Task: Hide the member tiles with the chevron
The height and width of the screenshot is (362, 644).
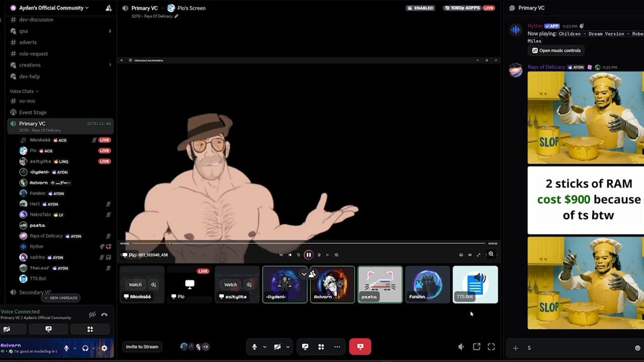Action: 304,274
